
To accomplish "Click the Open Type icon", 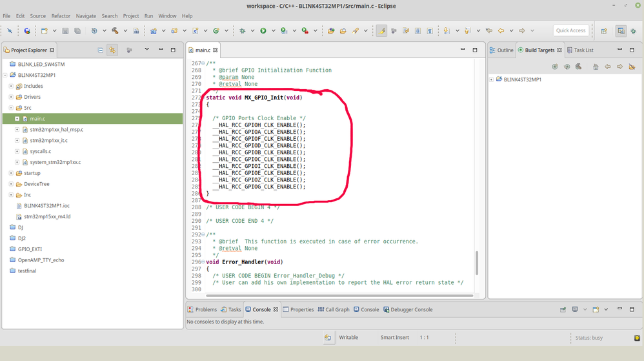I will click(x=331, y=30).
